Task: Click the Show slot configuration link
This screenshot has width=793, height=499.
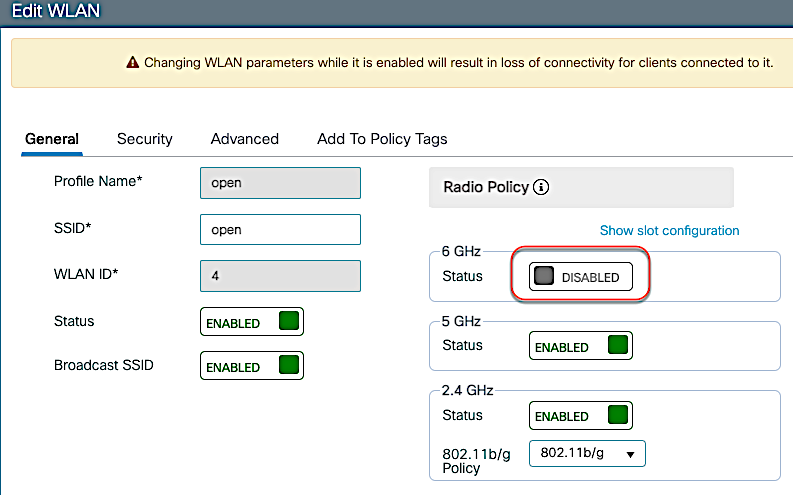Action: pos(670,231)
